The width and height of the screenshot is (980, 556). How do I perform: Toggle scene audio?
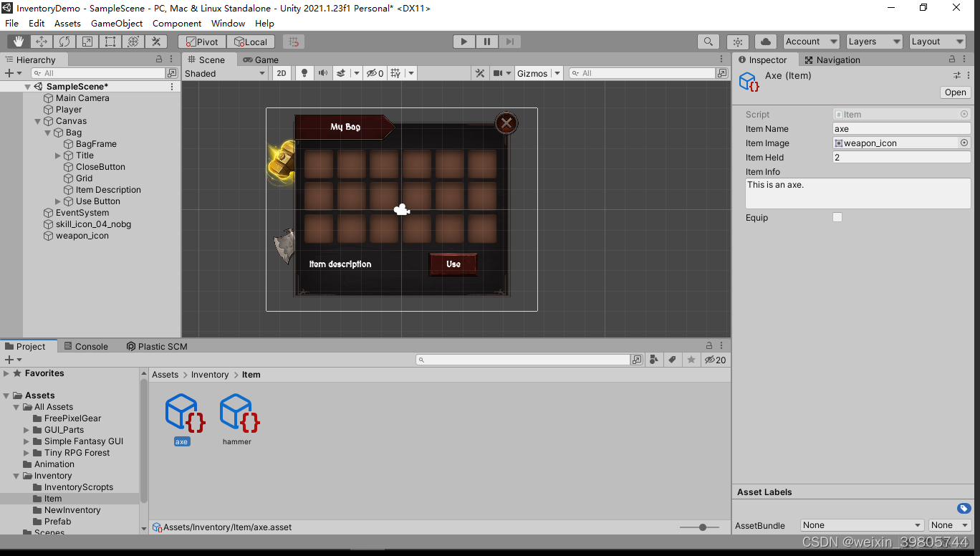(x=323, y=73)
